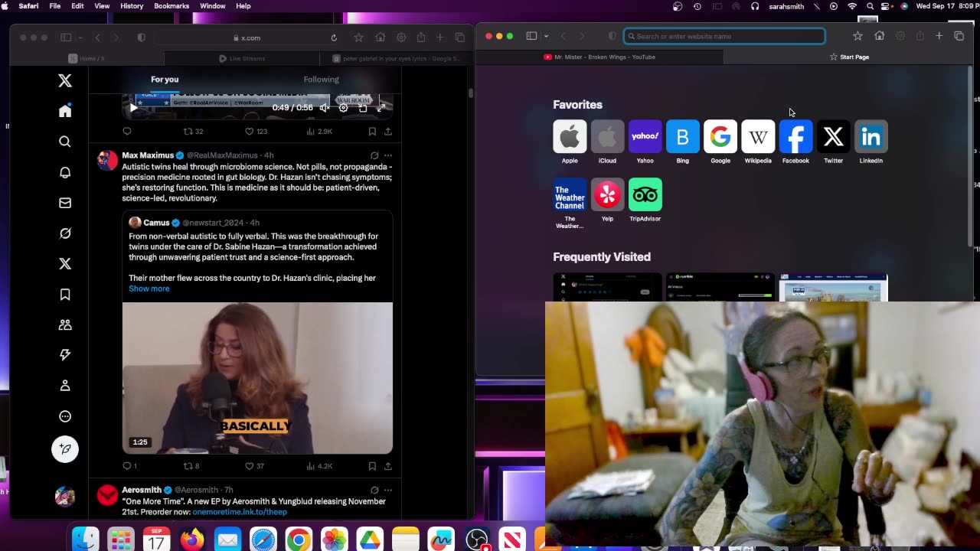This screenshot has width=980, height=551.
Task: Click the X logo atop the sidebar
Action: tap(65, 80)
